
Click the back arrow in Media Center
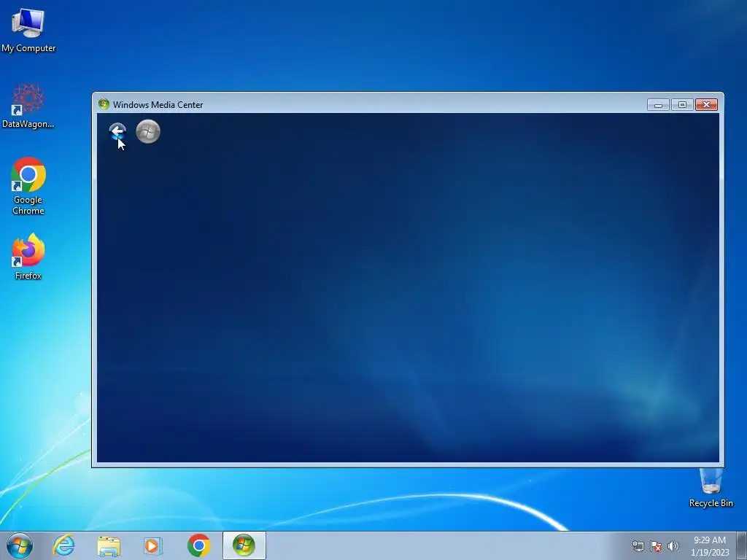pos(117,131)
